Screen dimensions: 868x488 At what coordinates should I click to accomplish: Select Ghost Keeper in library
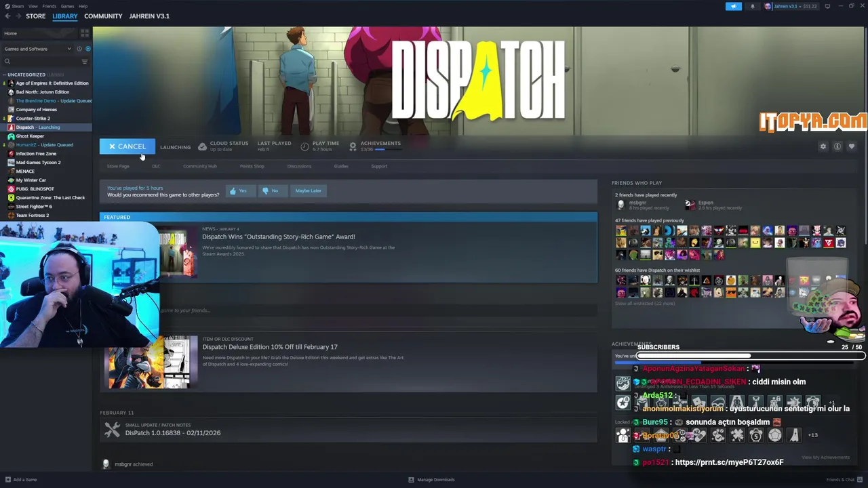46,136
